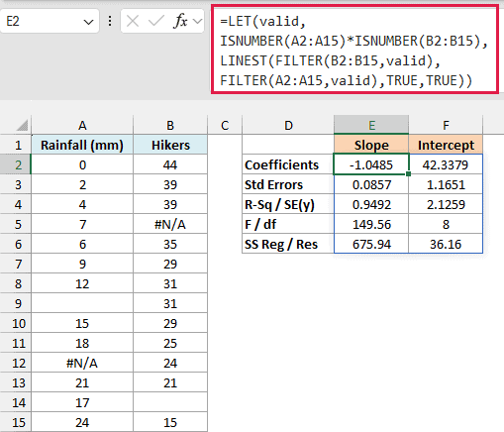The width and height of the screenshot is (504, 432).
Task: Select row 1 header
Action: coord(16,145)
